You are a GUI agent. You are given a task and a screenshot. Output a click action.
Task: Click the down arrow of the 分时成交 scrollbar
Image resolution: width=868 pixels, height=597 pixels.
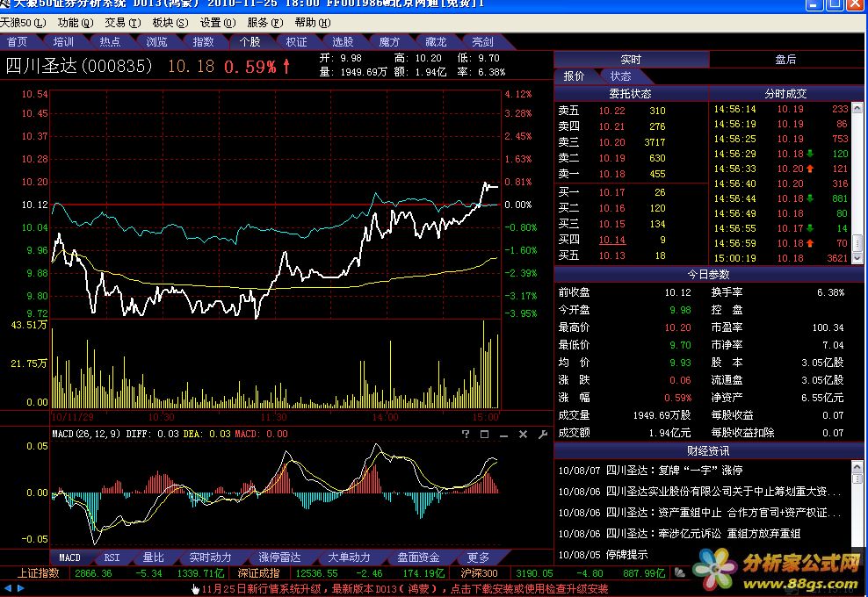[x=857, y=258]
